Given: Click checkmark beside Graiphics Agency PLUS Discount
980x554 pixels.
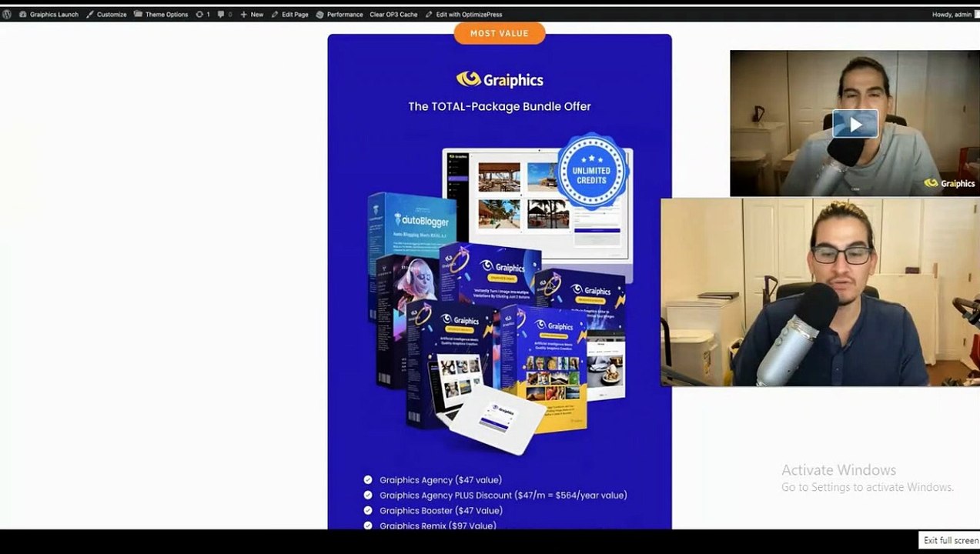Looking at the screenshot, I should click(x=368, y=496).
